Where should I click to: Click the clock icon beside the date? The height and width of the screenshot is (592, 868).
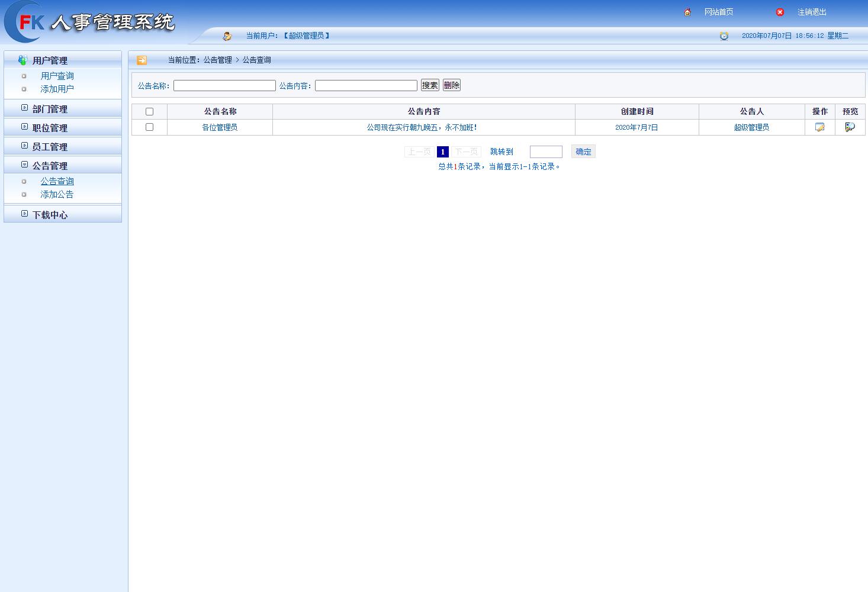(x=724, y=36)
